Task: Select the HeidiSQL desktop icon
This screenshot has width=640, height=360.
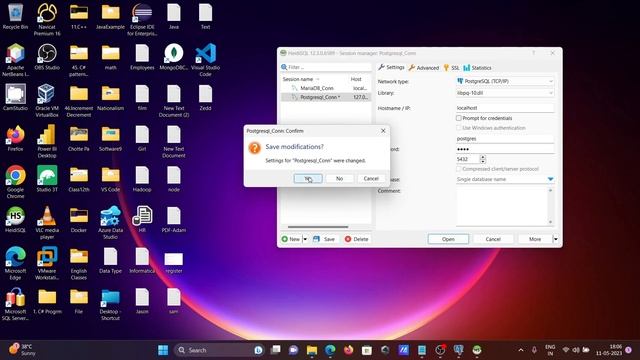Action: point(15,219)
